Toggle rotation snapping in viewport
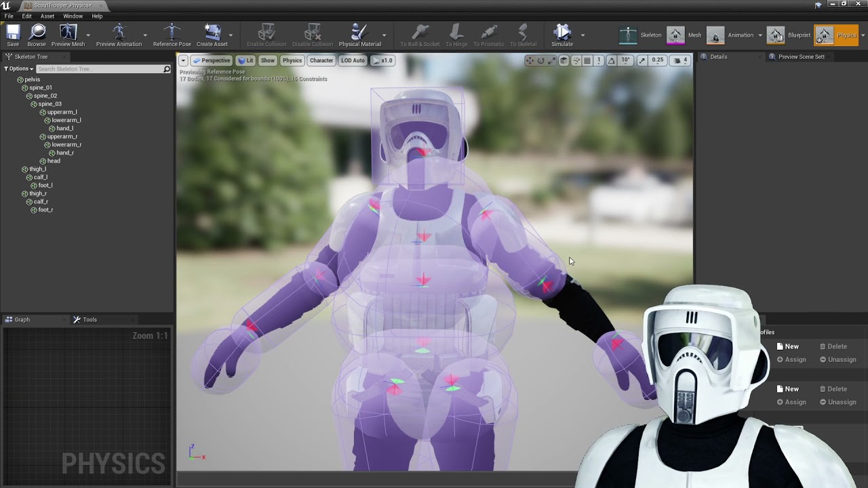Image resolution: width=868 pixels, height=488 pixels. point(612,60)
